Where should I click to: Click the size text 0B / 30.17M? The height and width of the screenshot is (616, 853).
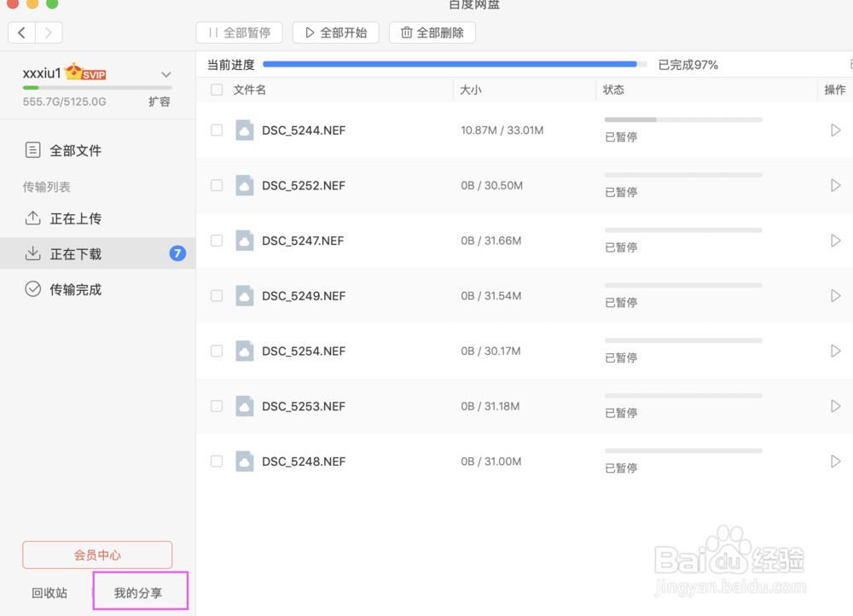(x=490, y=352)
